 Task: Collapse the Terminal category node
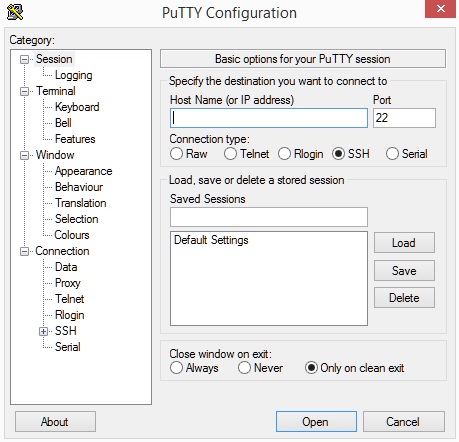pos(24,91)
